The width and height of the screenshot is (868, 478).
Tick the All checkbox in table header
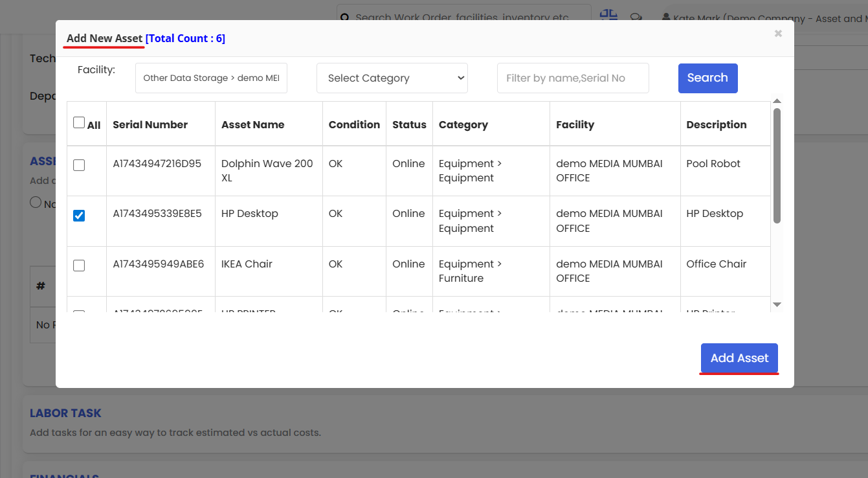79,122
